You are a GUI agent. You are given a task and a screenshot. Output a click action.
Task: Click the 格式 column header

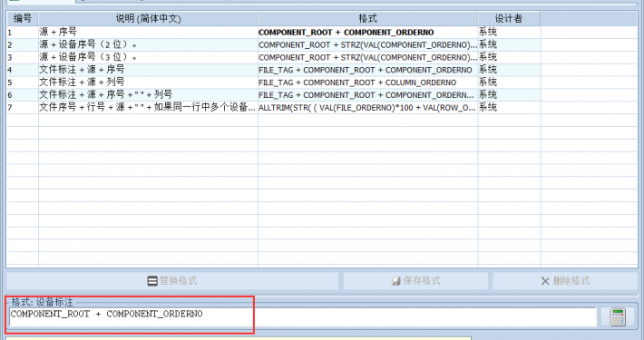point(367,18)
